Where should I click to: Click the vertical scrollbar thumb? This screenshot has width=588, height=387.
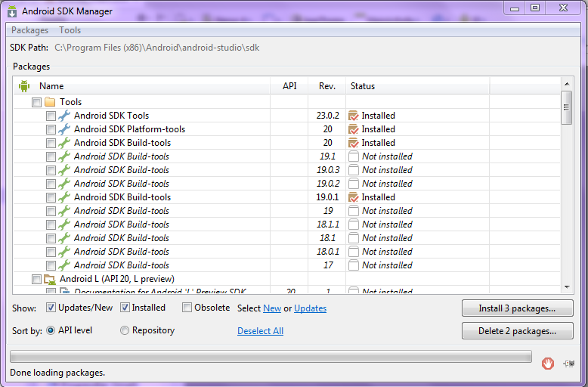point(567,107)
